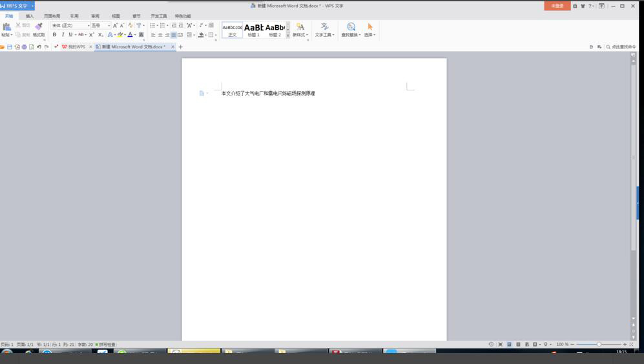Open the folder icon in quick access
Viewport: 644px width, 364px height.
tap(3, 46)
